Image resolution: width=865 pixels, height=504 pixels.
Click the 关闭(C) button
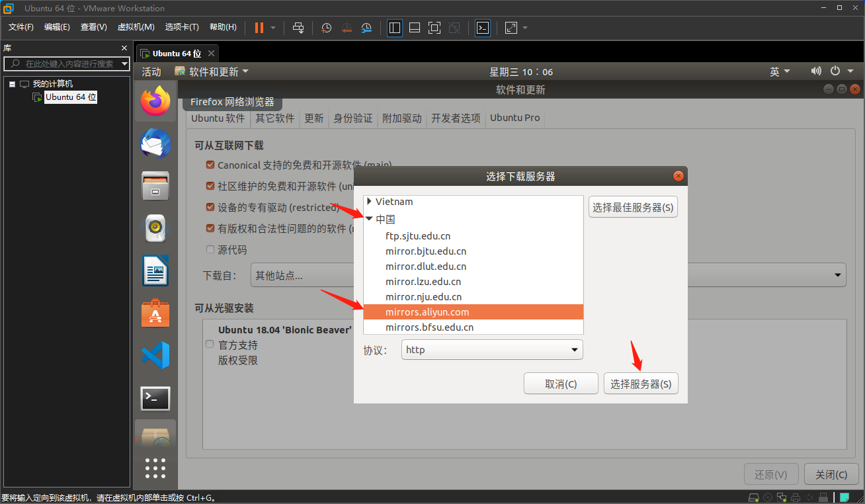click(831, 474)
